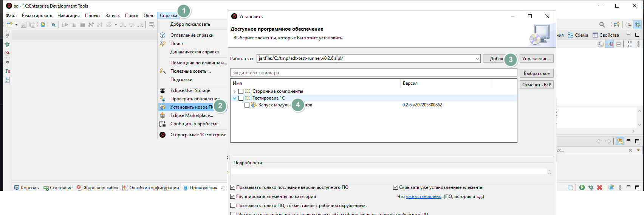
Task: Open the Навигация menu
Action: [x=68, y=16]
